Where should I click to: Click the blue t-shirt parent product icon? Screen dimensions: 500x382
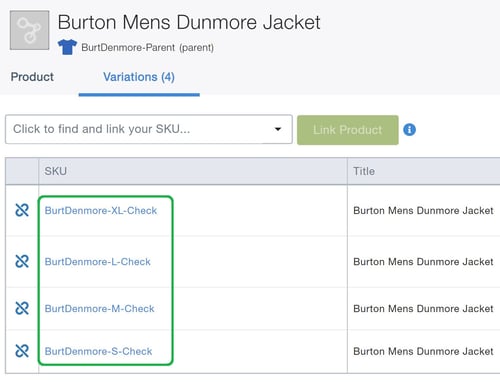67,47
